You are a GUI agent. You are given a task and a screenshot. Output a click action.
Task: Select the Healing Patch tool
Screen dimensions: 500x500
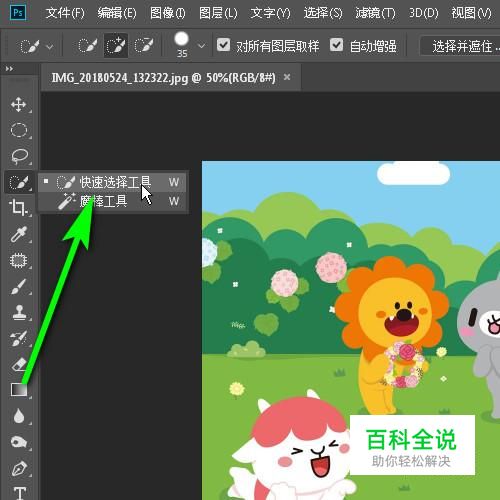[19, 260]
